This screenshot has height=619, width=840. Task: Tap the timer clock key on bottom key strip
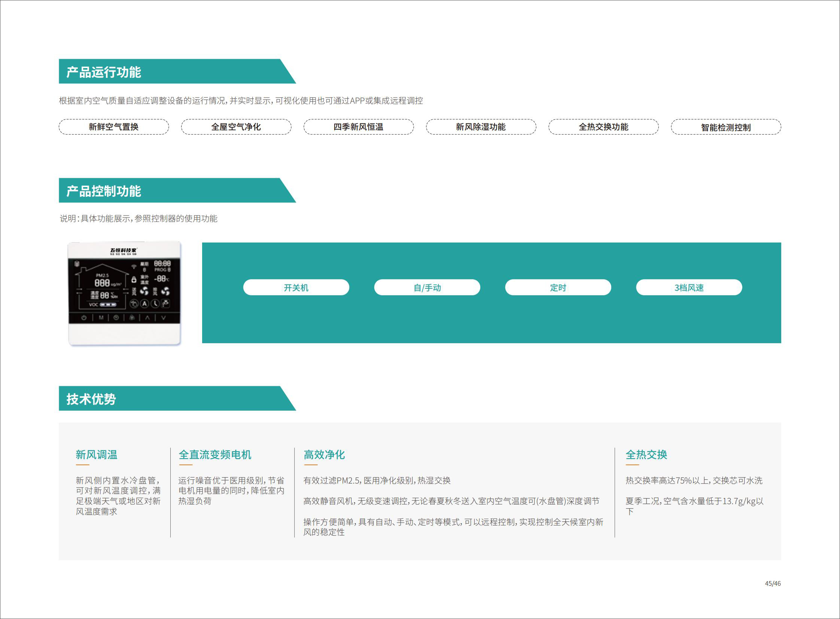(116, 318)
